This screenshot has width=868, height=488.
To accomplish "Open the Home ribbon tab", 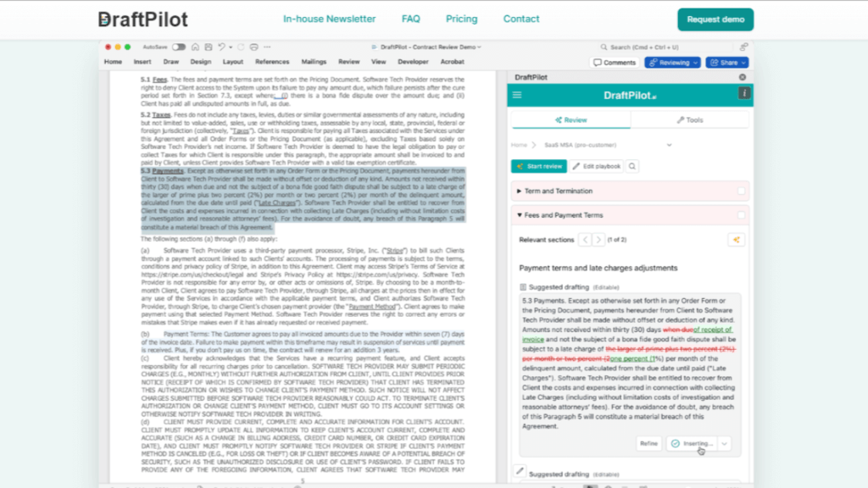I will coord(113,62).
